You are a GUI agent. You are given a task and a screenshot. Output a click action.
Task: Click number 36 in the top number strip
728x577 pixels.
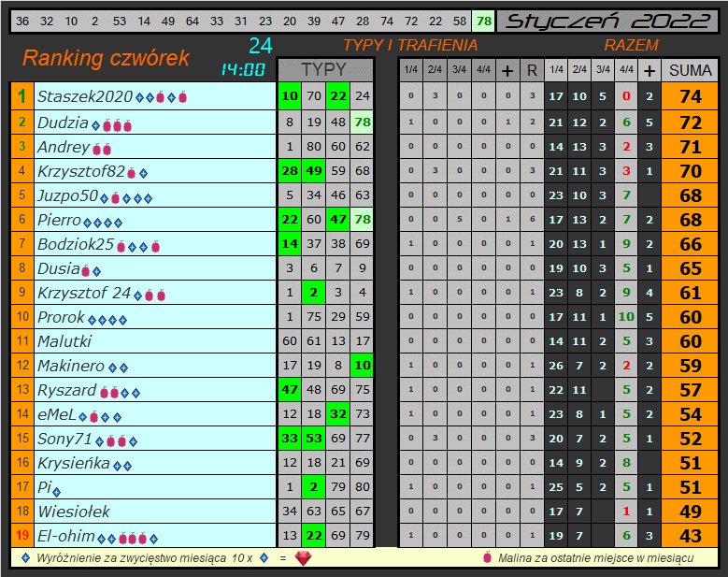pyautogui.click(x=22, y=22)
